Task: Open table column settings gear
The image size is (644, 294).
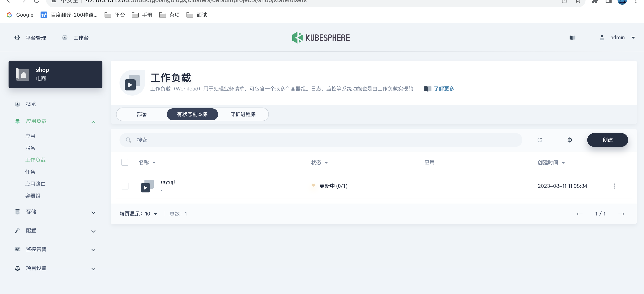Action: (x=570, y=140)
